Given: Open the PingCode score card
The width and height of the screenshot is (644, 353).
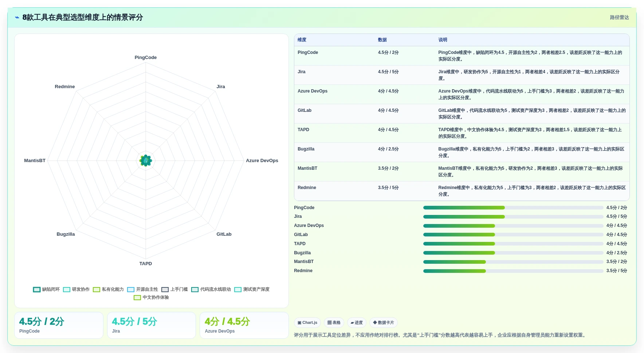Looking at the screenshot, I should coord(59,325).
